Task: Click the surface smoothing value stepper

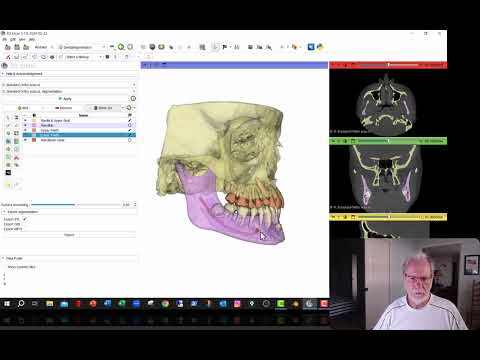Action: pyautogui.click(x=135, y=204)
